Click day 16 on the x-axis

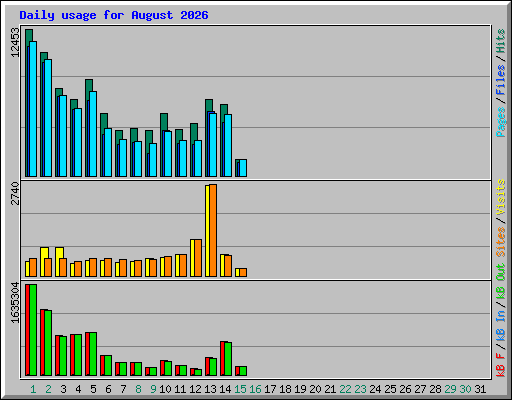[255, 389]
